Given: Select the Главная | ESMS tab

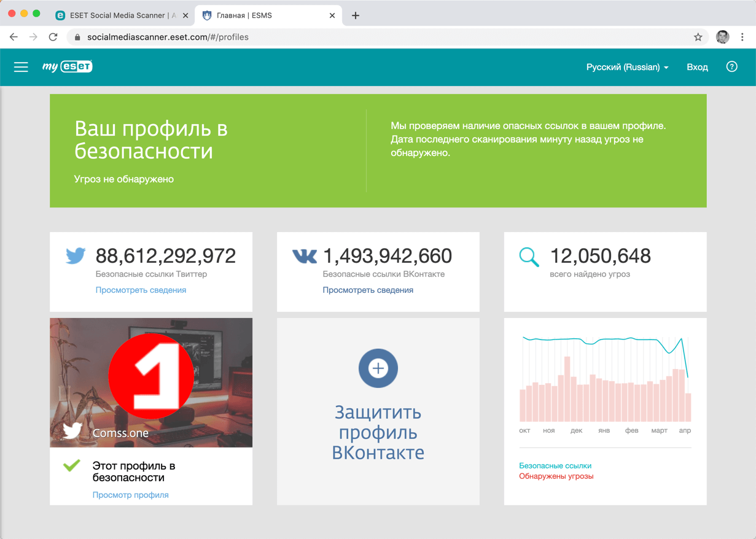Looking at the screenshot, I should [269, 15].
